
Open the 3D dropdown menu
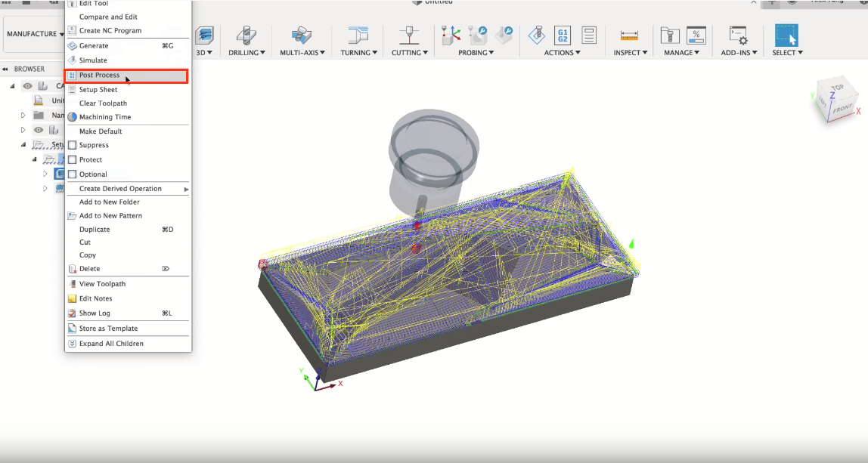coord(204,53)
